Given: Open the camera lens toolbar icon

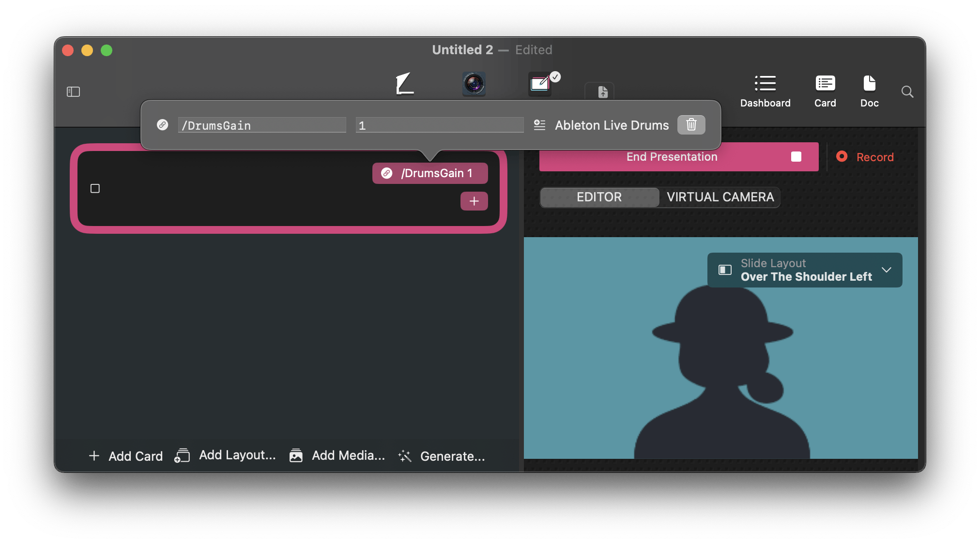Looking at the screenshot, I should point(474,84).
